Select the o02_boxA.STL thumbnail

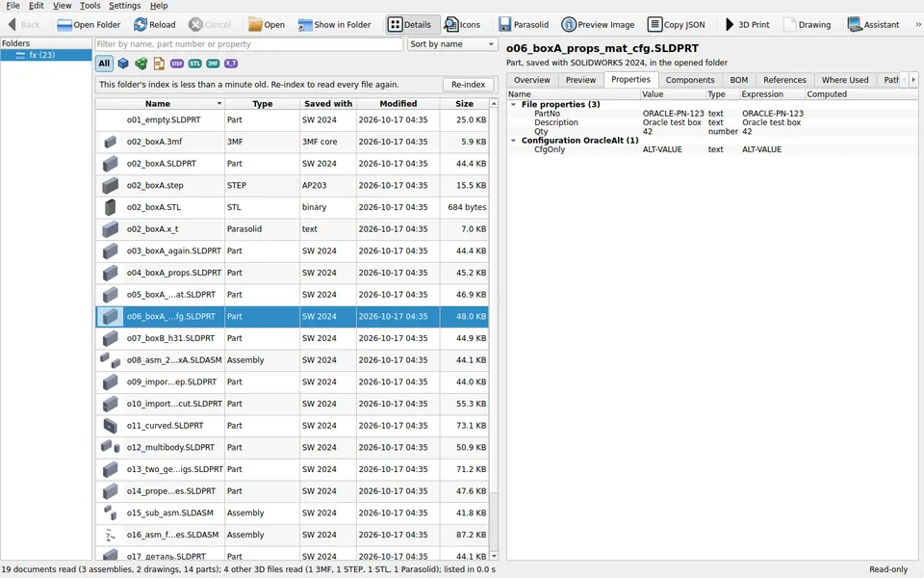pos(110,208)
